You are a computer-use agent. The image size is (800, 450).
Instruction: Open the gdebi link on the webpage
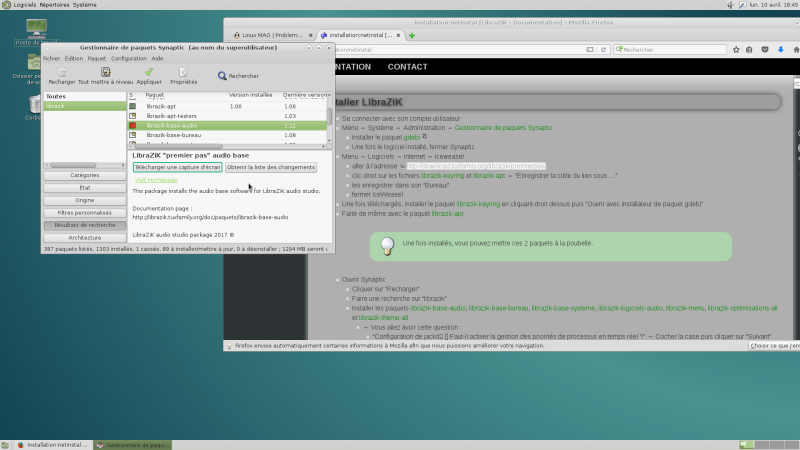click(x=412, y=137)
